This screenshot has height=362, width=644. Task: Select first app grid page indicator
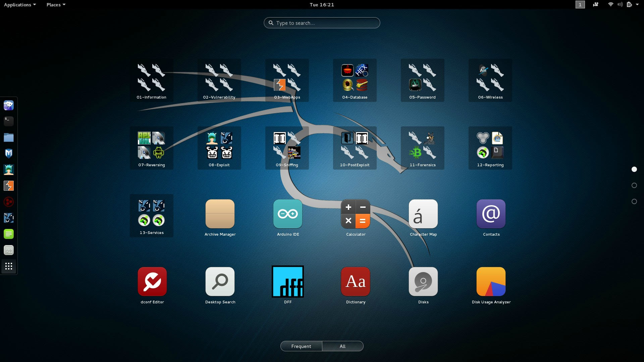[x=634, y=169]
